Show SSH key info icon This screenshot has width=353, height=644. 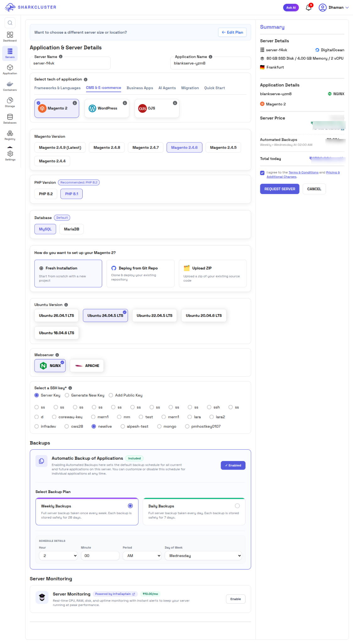70,388
